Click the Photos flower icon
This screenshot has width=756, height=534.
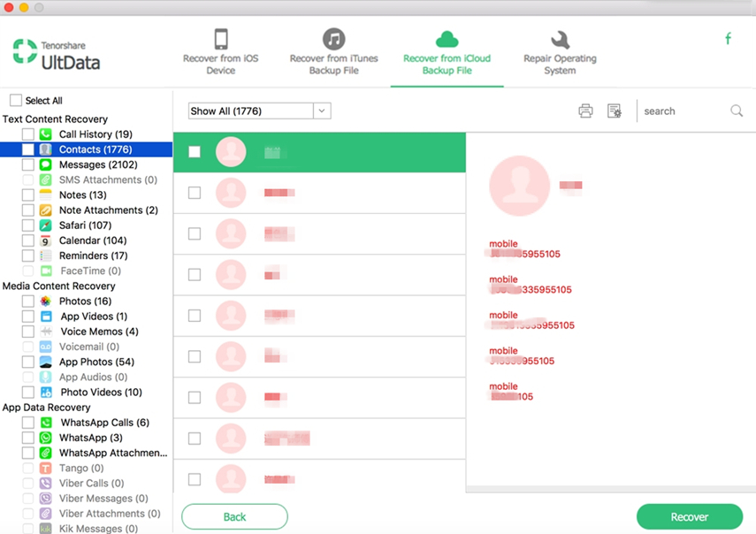tap(45, 301)
